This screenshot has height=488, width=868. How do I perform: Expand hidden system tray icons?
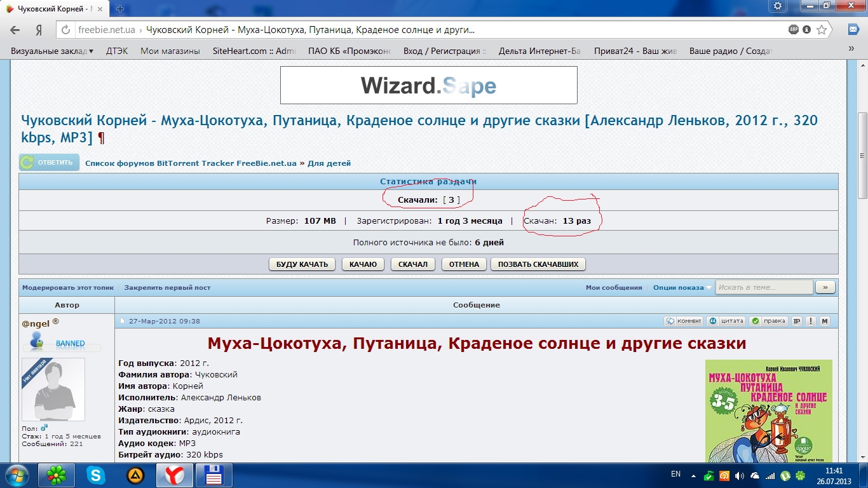(694, 475)
